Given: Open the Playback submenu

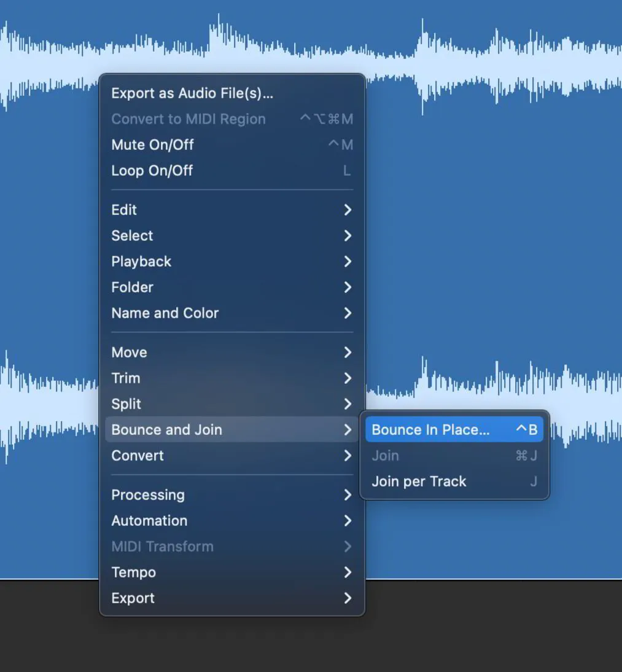Looking at the screenshot, I should (x=141, y=261).
